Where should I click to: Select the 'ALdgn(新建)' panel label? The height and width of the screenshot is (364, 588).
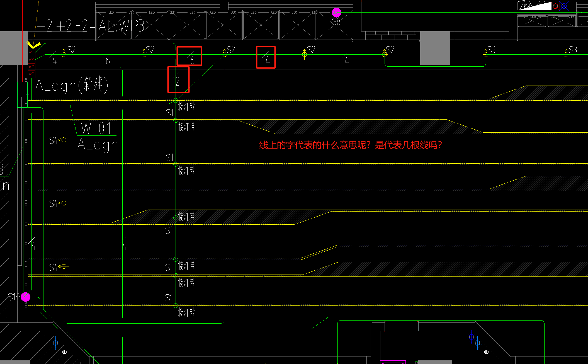tap(72, 85)
